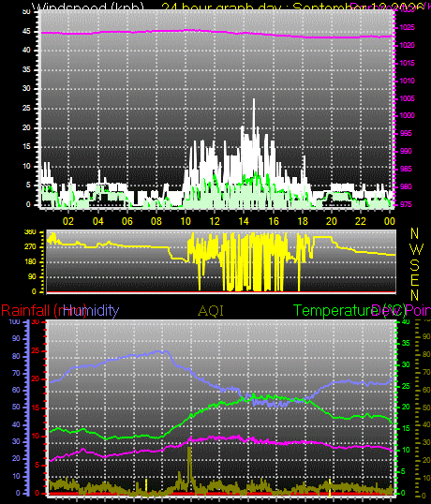
Task: Click the red 25 rainfall axis label
Action: pos(36,350)
